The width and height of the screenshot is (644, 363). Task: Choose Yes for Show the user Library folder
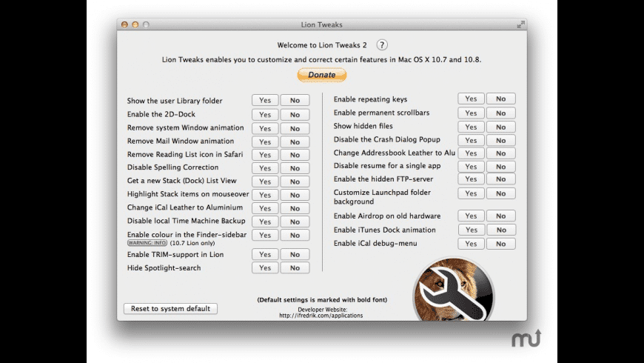265,100
